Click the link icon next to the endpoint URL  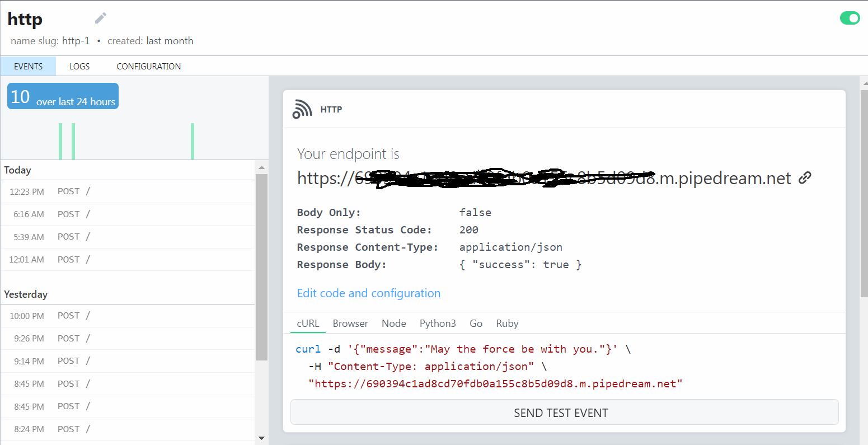[x=804, y=177]
